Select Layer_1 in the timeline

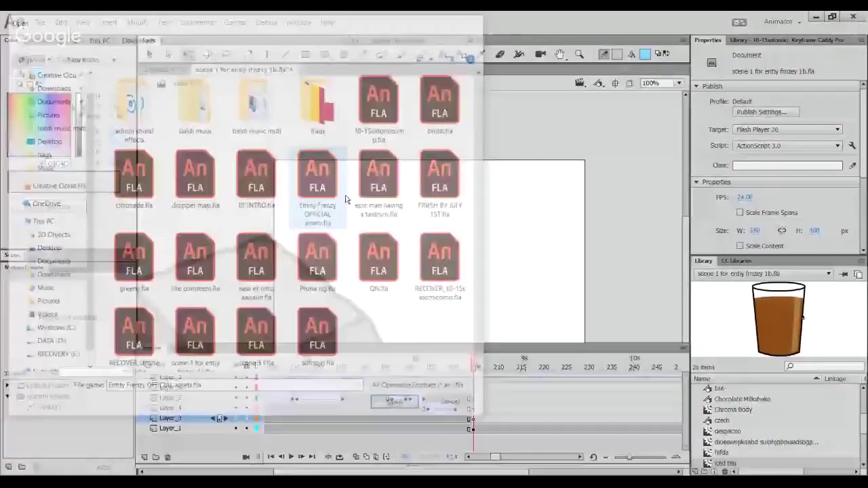(170, 428)
